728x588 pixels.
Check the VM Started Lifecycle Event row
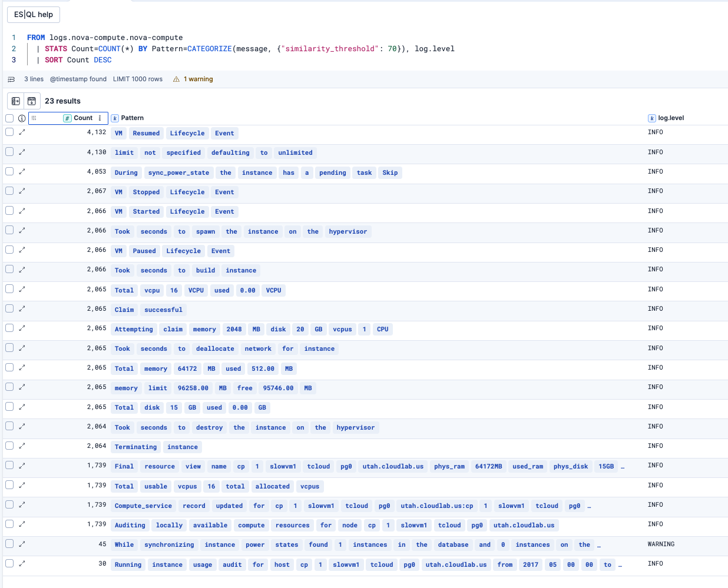9,211
